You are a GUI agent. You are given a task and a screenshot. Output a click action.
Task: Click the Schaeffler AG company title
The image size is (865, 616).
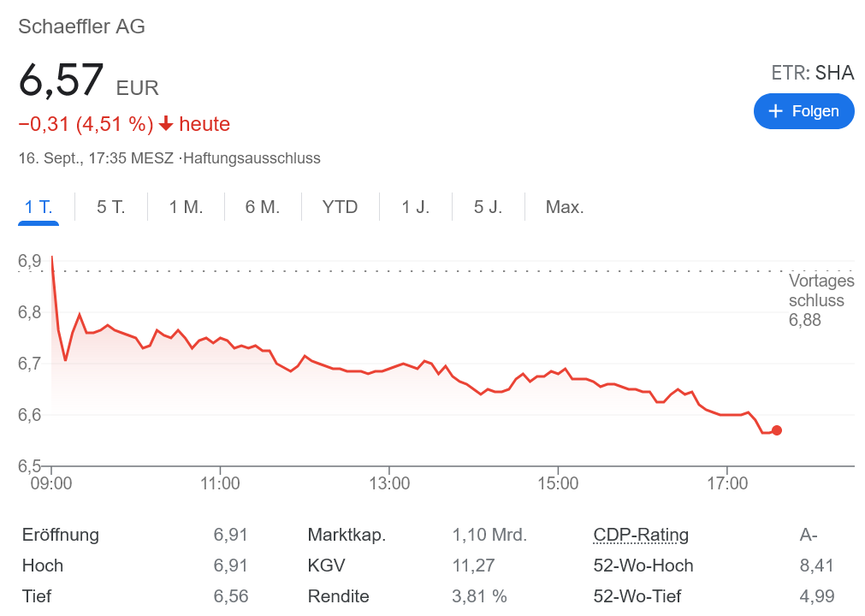(x=82, y=27)
